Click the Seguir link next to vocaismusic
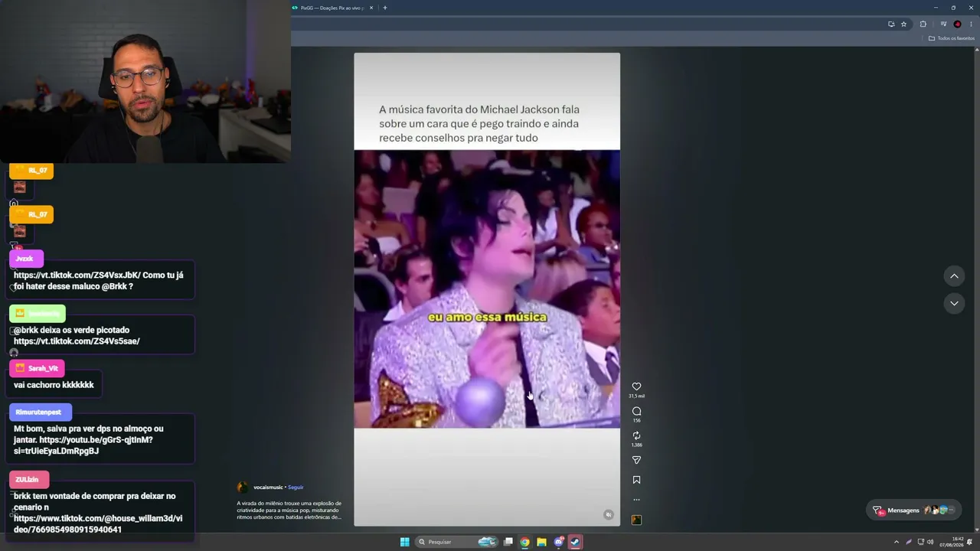980x551 pixels. coord(296,487)
